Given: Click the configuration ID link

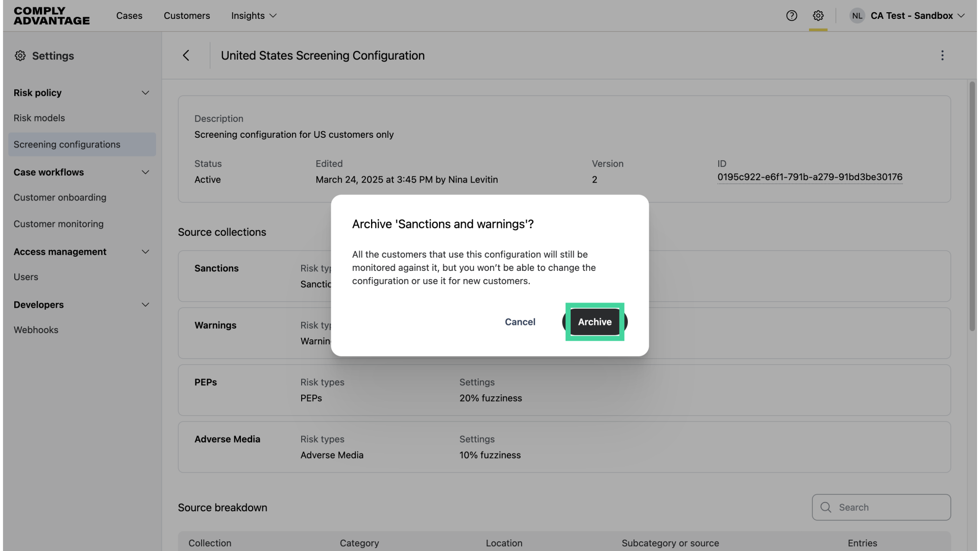Looking at the screenshot, I should [x=810, y=177].
